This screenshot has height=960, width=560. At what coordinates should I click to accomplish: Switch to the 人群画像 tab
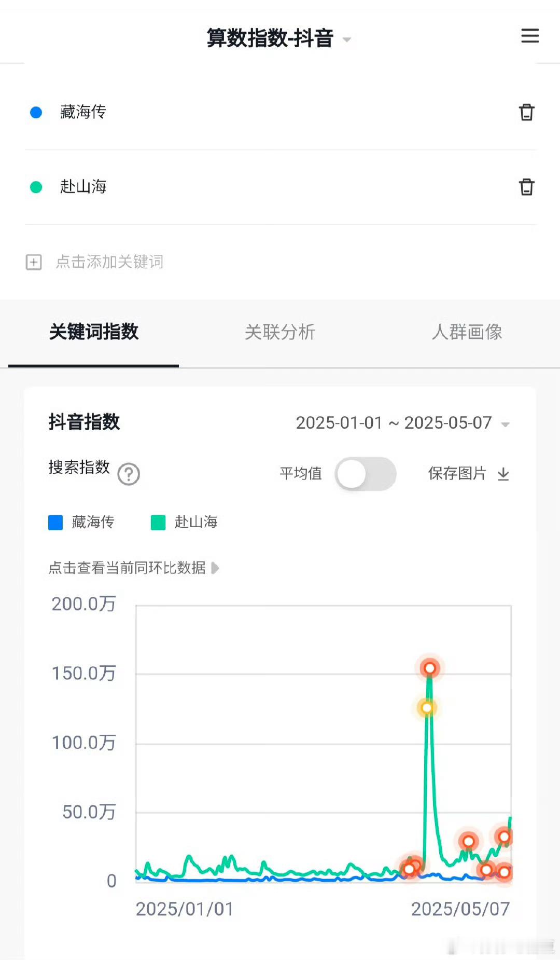(467, 332)
